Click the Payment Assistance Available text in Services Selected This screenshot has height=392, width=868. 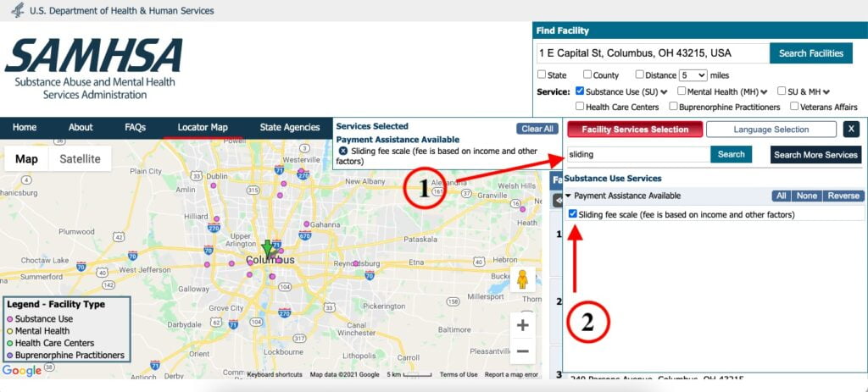(398, 140)
